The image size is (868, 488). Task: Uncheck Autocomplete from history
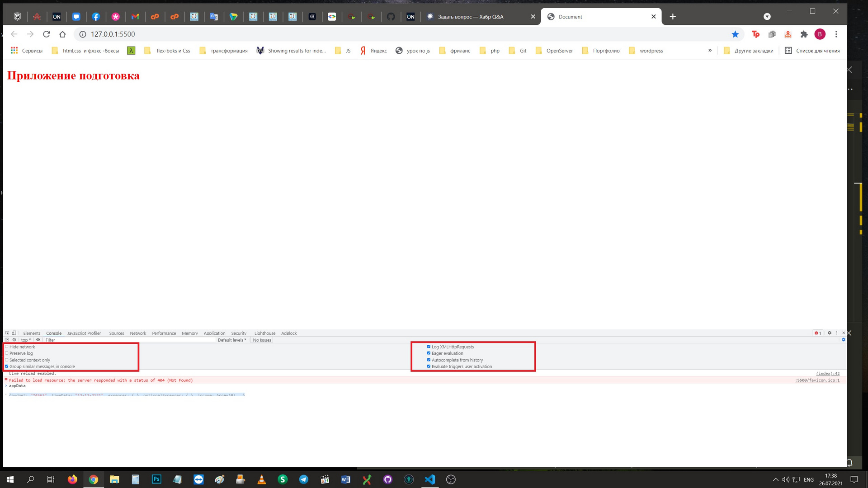tap(429, 360)
